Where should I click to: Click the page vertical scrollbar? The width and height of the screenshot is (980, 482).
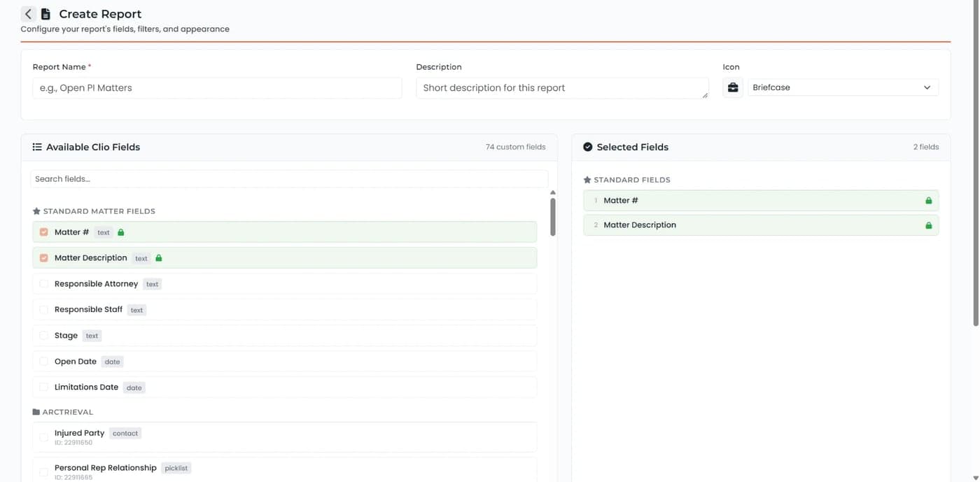coord(976,164)
